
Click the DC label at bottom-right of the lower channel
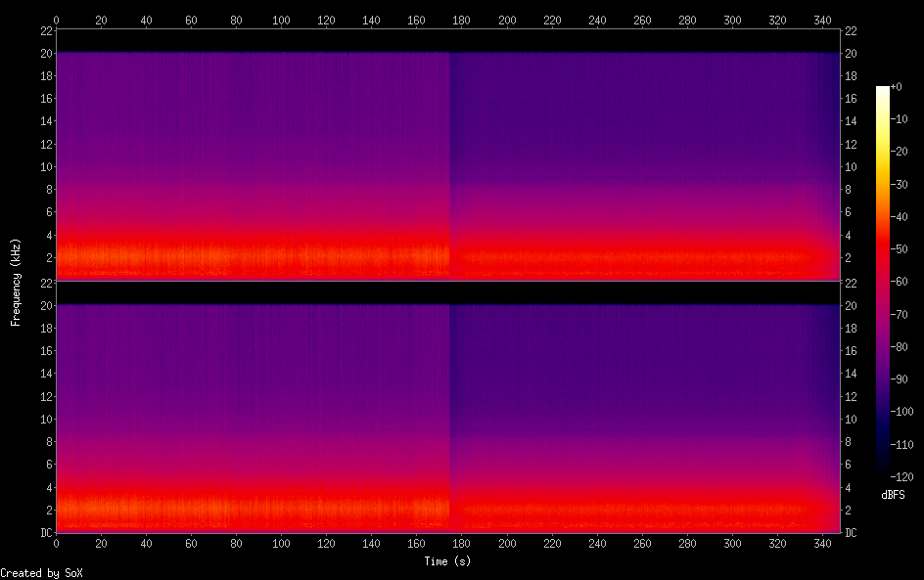coord(851,532)
